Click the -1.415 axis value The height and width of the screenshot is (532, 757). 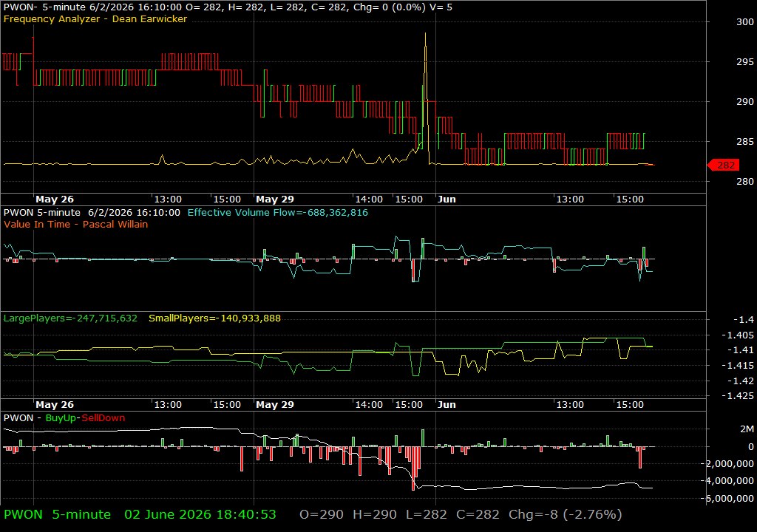(x=737, y=366)
